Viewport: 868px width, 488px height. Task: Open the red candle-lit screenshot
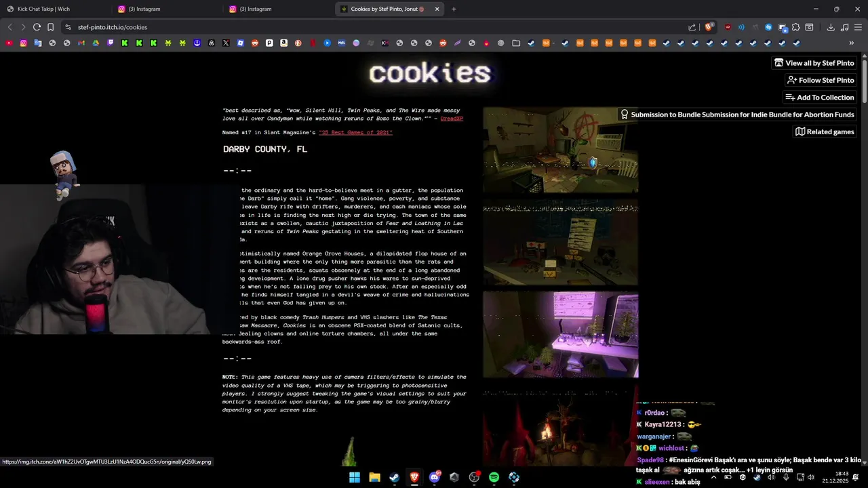(x=559, y=426)
